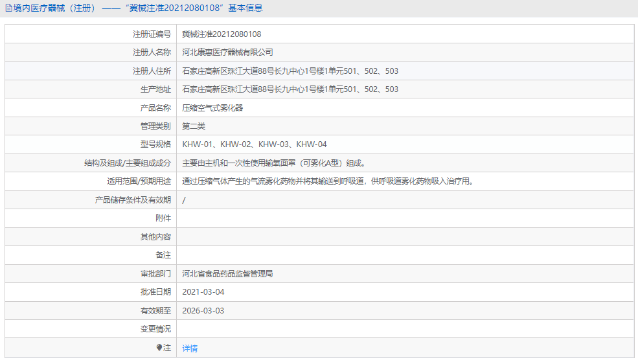Click the 有效期至 label
638x364 pixels.
click(155, 311)
